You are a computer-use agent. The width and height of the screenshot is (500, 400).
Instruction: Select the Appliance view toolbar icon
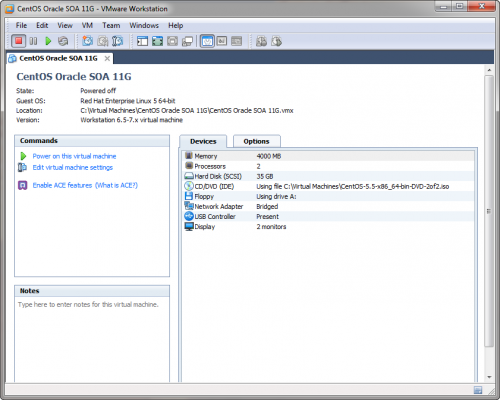(x=222, y=41)
